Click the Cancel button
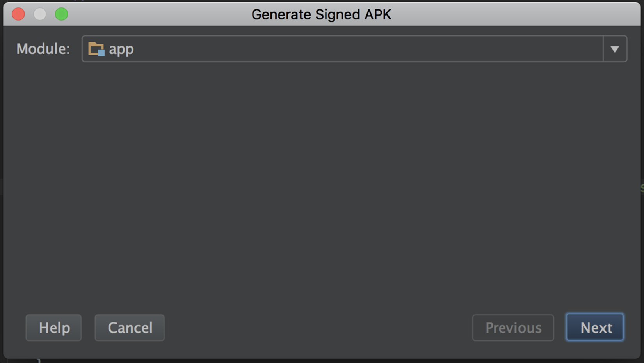644x363 pixels. 130,328
